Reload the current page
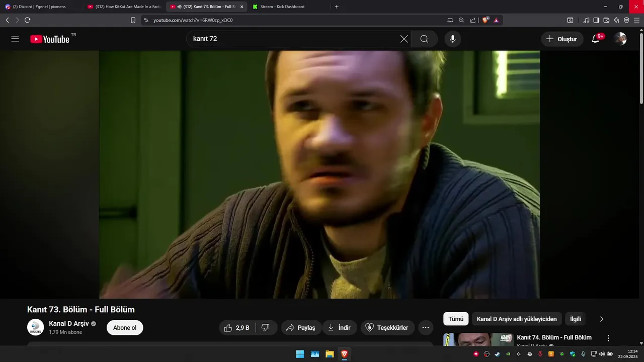The height and width of the screenshot is (362, 644). [27, 20]
